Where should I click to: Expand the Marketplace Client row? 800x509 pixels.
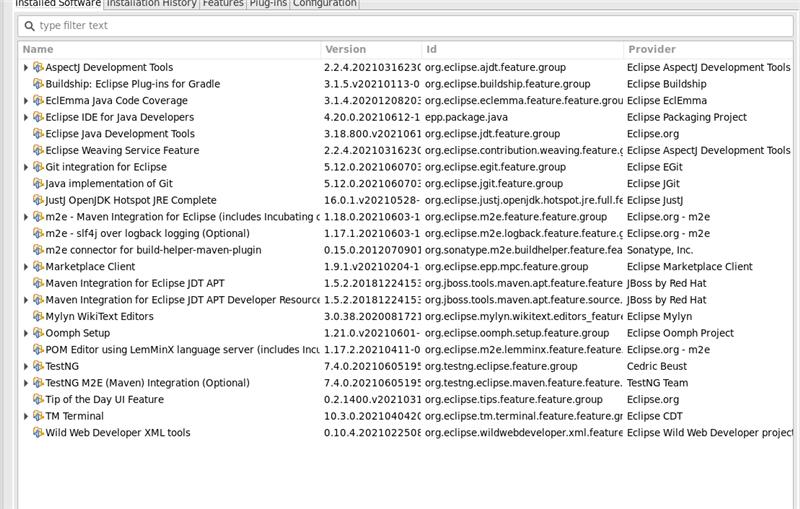click(26, 266)
